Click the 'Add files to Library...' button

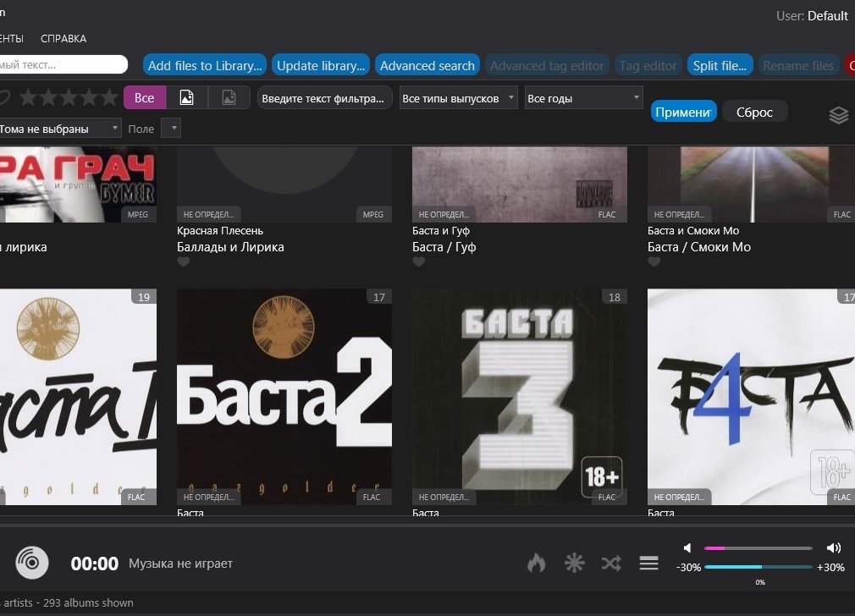pyautogui.click(x=205, y=65)
